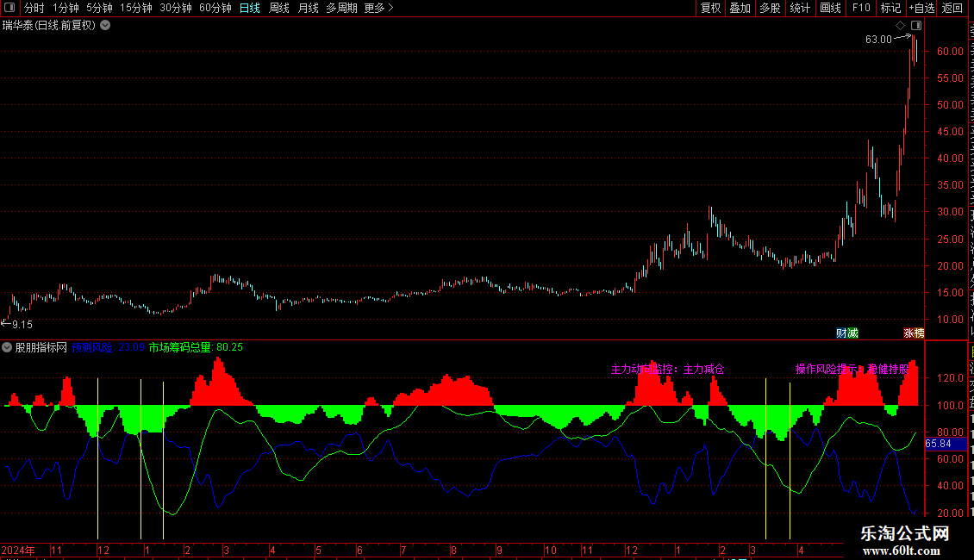Open 多股 multi-stock view

[x=770, y=8]
